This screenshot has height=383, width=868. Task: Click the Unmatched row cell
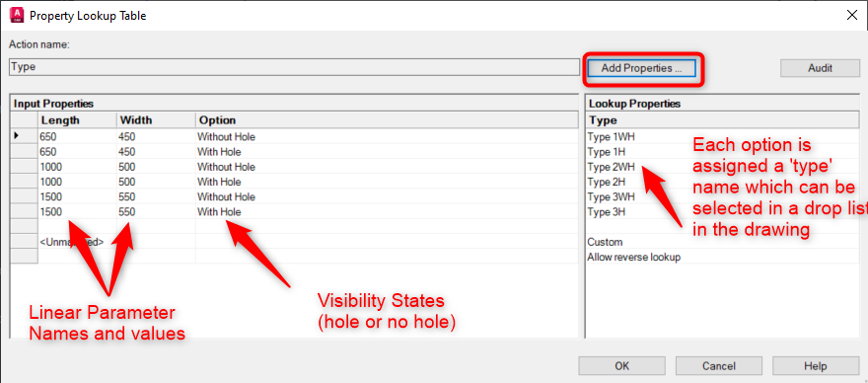(x=78, y=242)
